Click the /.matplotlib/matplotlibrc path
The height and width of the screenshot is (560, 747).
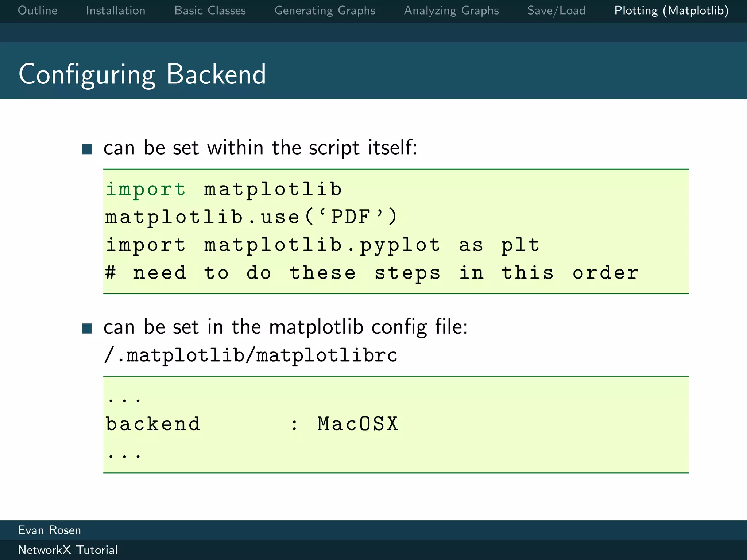[251, 355]
